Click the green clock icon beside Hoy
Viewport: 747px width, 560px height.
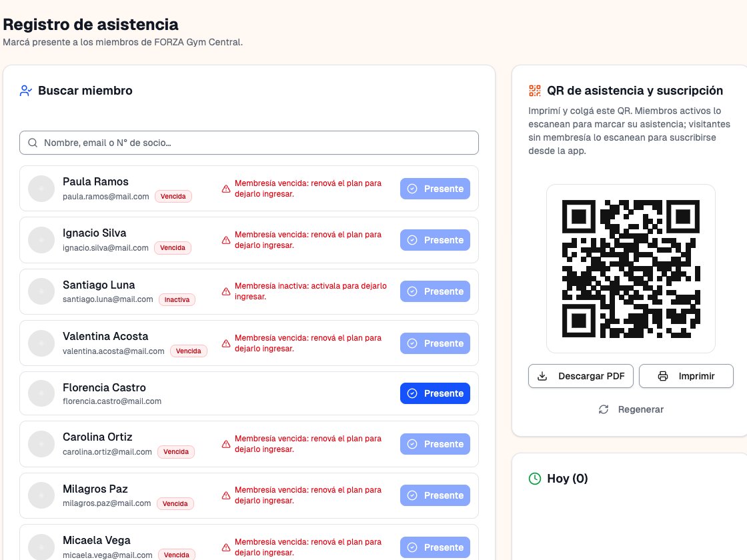pyautogui.click(x=535, y=479)
